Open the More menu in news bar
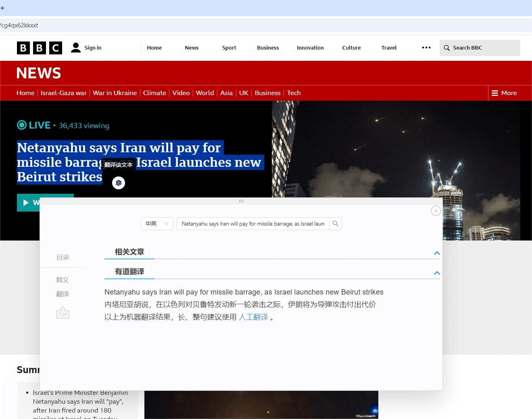 tap(504, 93)
